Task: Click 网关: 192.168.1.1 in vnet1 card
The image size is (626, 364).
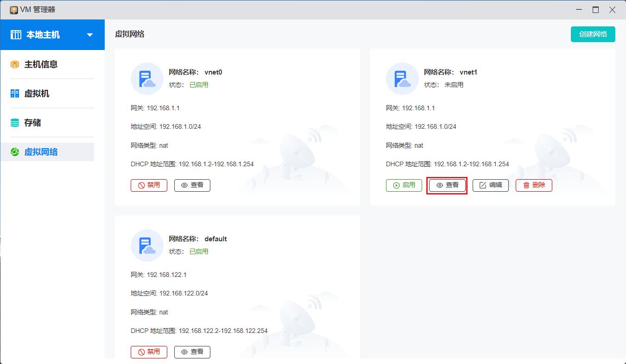Action: click(x=411, y=108)
